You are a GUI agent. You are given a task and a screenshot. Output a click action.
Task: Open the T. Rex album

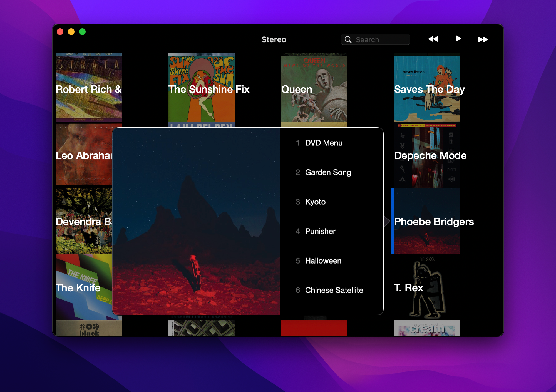point(427,287)
